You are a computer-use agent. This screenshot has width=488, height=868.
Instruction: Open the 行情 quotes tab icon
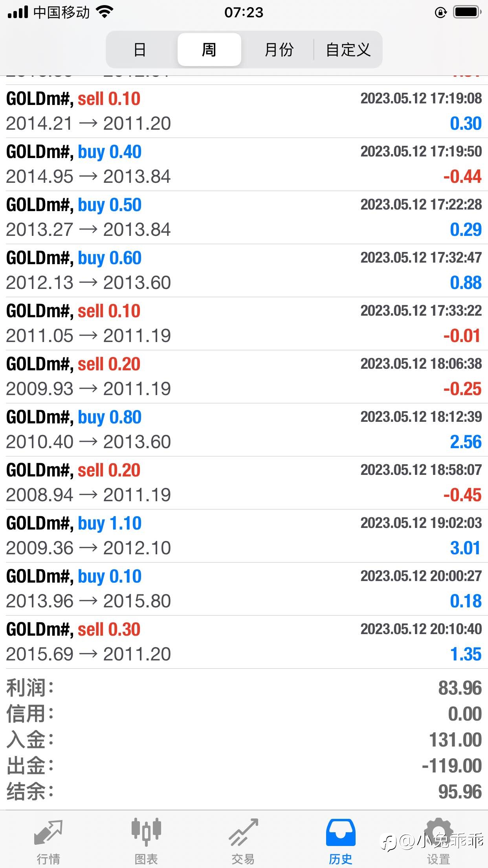pos(48,833)
